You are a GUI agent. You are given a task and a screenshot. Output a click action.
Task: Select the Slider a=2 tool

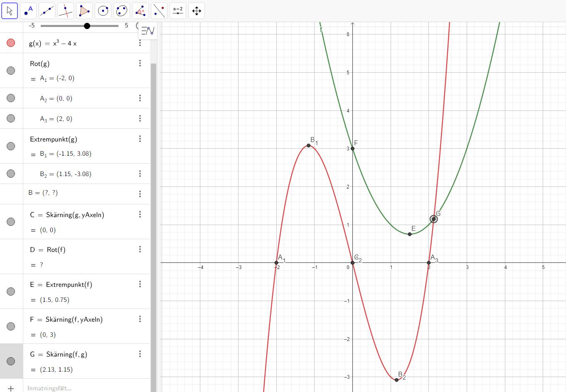click(x=178, y=11)
